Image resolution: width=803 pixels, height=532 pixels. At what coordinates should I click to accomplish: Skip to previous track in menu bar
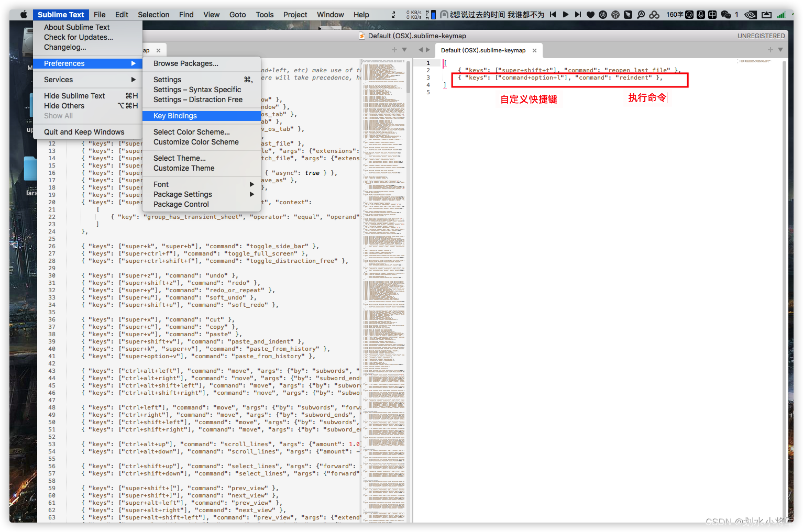coord(553,15)
